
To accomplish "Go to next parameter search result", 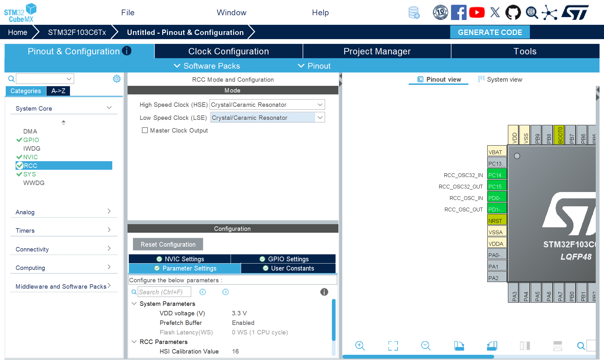I will click(226, 292).
